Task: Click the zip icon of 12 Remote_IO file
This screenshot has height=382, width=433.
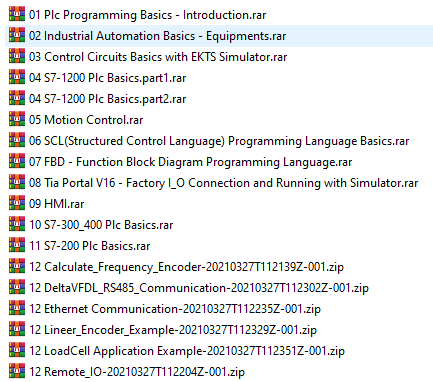Action: tap(17, 371)
